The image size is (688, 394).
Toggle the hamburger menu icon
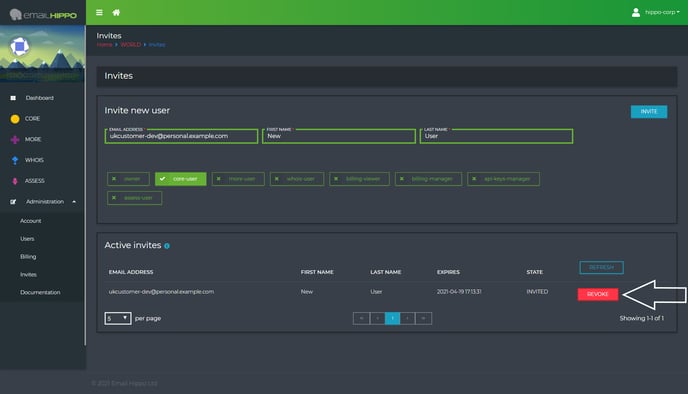pyautogui.click(x=100, y=12)
